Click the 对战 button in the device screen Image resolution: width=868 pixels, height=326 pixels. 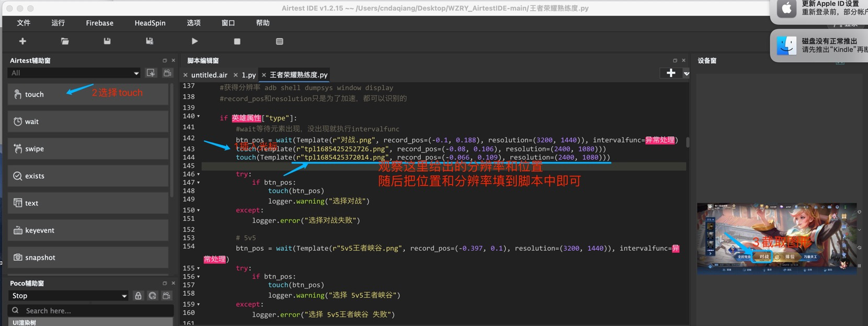click(x=764, y=257)
